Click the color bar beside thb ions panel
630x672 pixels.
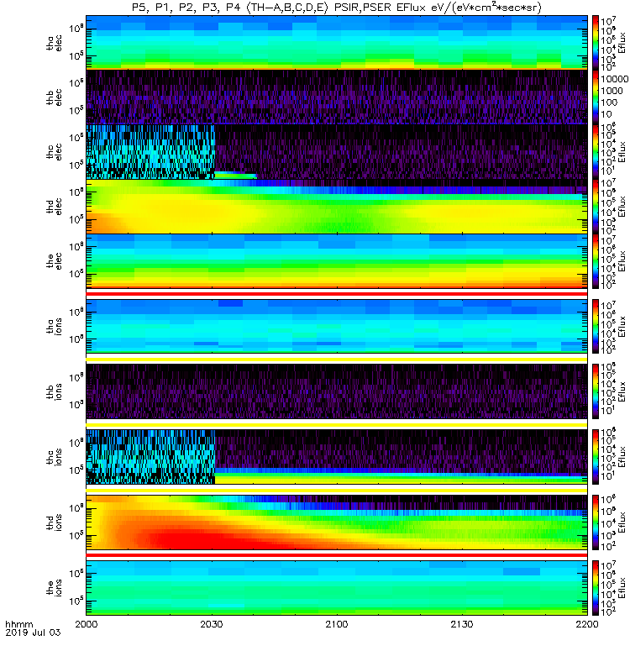(x=596, y=391)
